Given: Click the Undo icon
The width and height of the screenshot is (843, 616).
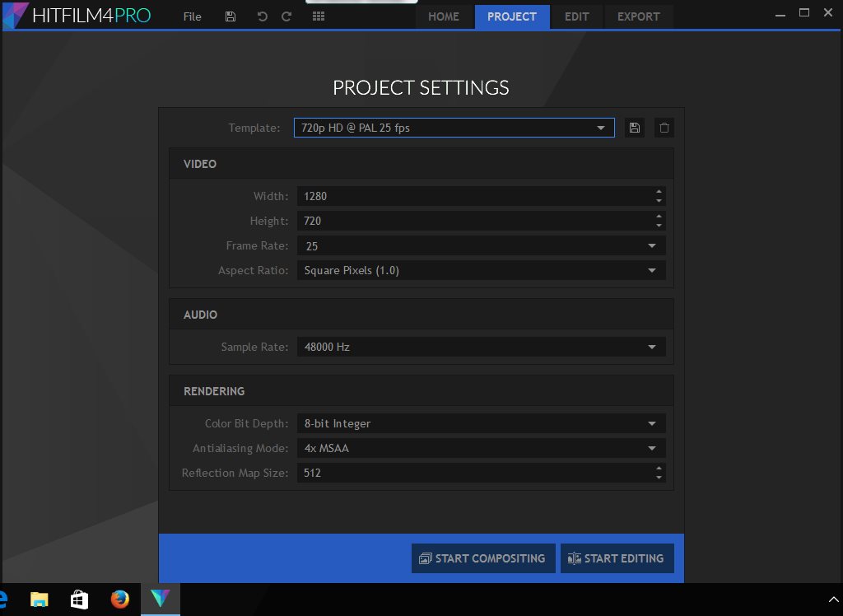Looking at the screenshot, I should (262, 16).
